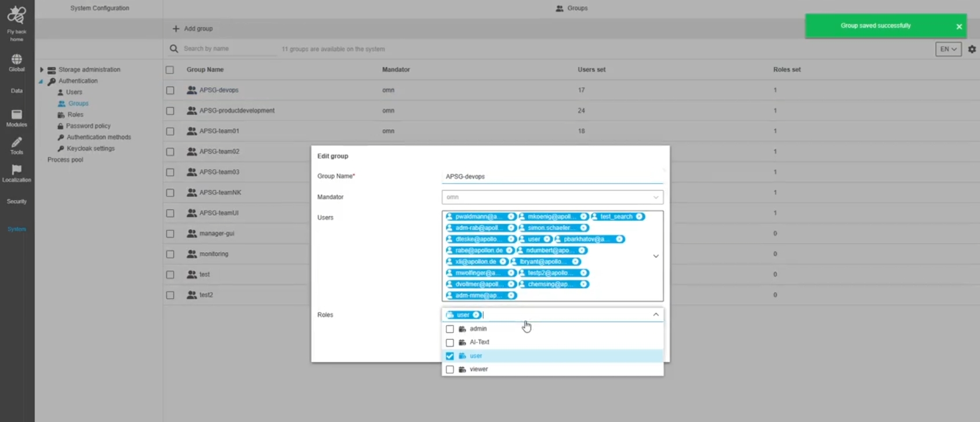This screenshot has height=422, width=980.
Task: Open the Global globe icon in sidebar
Action: tap(16, 60)
